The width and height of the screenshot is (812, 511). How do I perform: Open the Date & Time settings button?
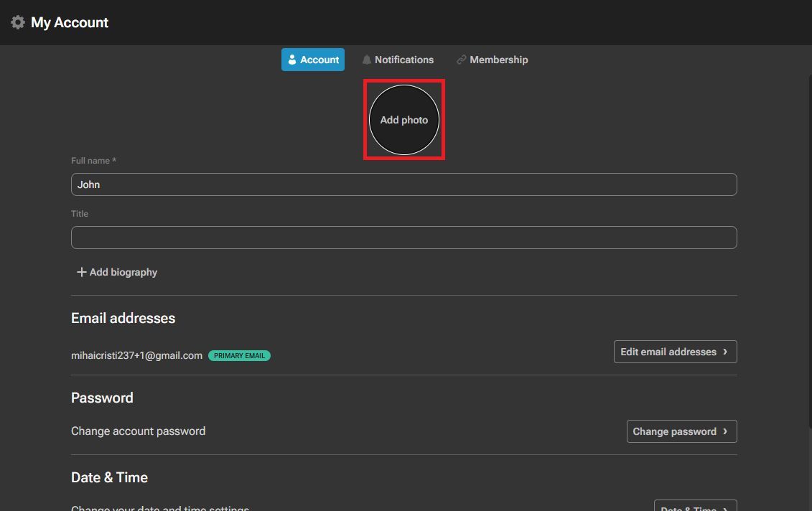(x=694, y=507)
